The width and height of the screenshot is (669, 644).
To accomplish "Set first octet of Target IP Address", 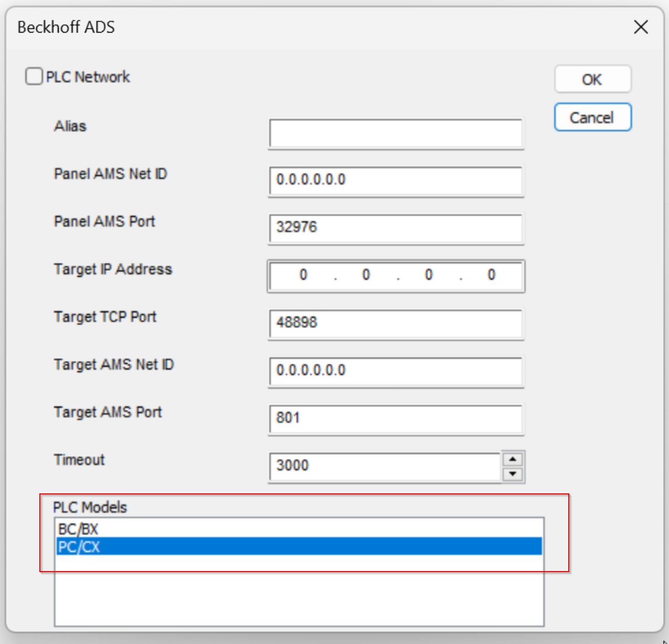I will 303,275.
